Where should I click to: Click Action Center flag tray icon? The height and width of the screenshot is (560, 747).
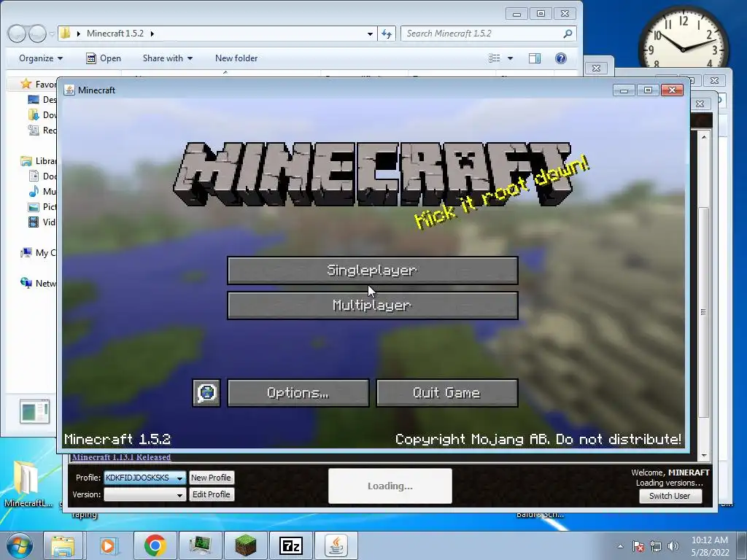pyautogui.click(x=638, y=546)
